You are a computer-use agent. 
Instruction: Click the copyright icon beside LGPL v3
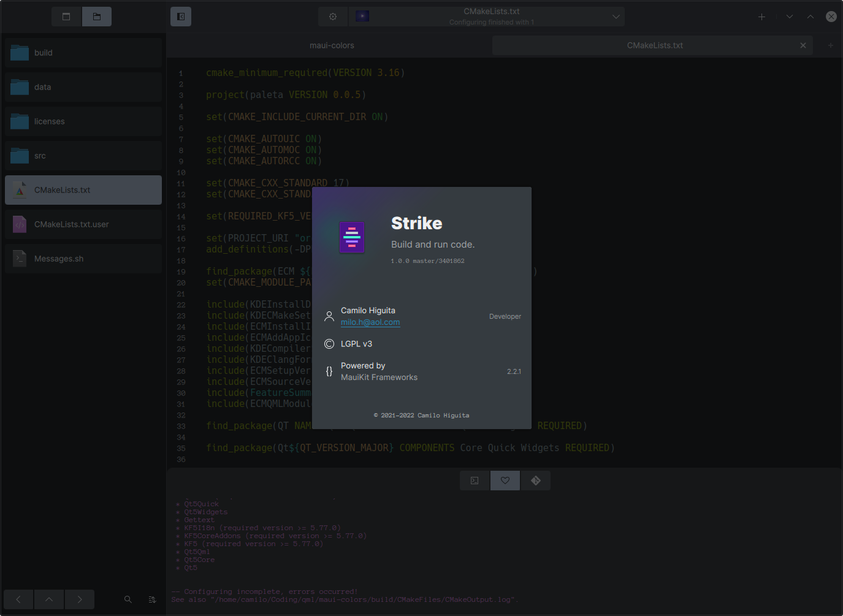(329, 344)
